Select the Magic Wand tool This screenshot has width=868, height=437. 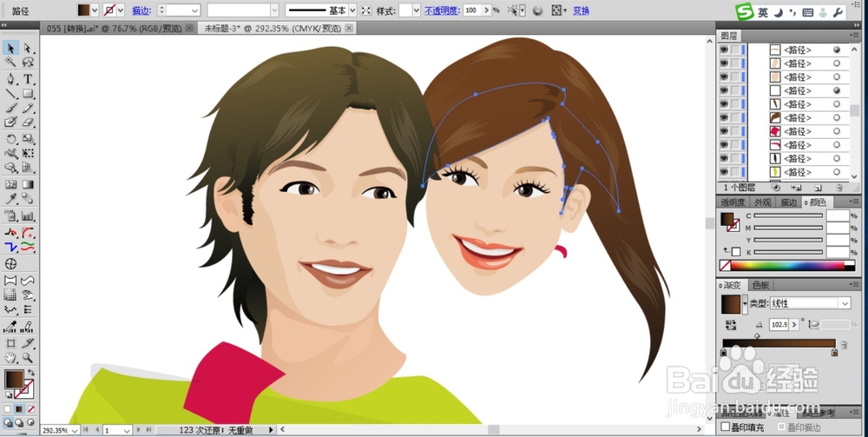10,62
